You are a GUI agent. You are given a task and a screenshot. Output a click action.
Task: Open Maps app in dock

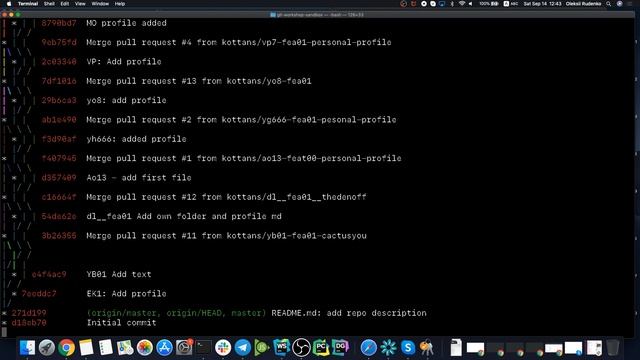point(125,348)
